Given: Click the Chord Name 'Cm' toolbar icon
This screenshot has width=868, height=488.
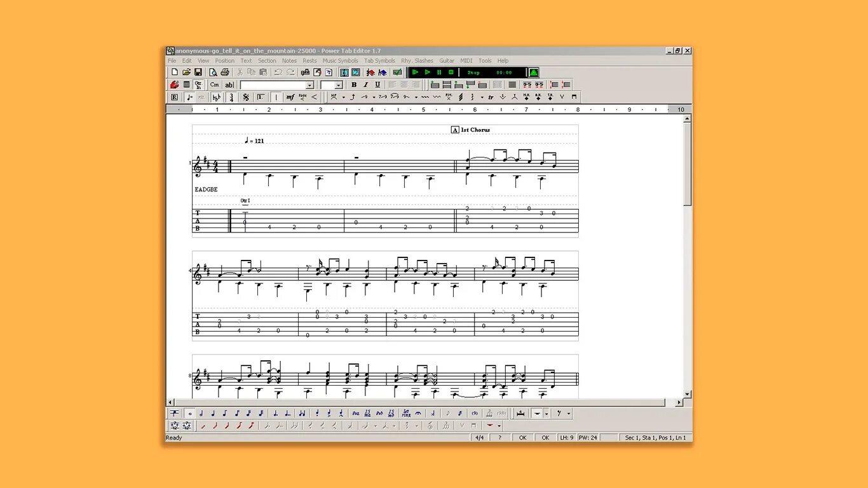Looking at the screenshot, I should pyautogui.click(x=214, y=85).
